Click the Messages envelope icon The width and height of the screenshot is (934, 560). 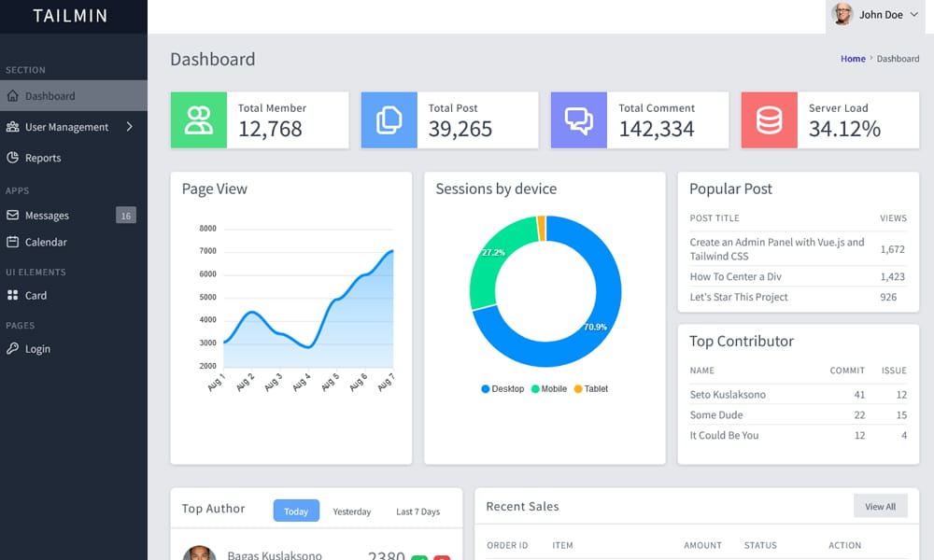point(13,216)
